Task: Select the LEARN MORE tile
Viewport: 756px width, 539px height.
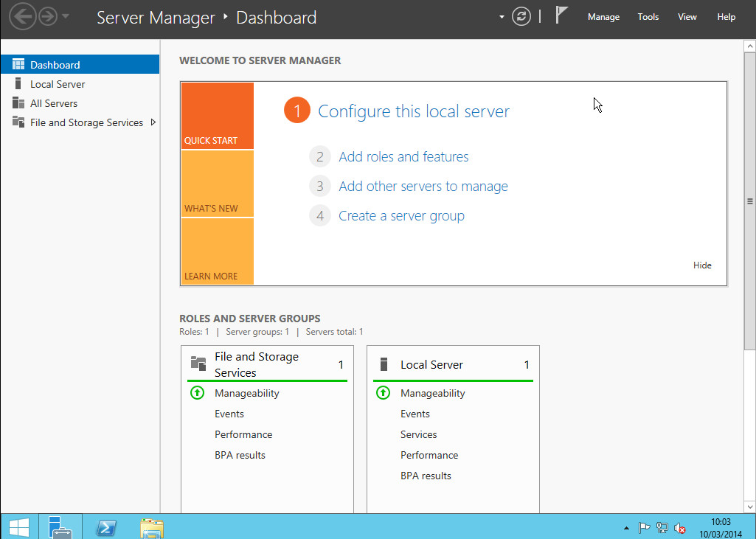Action: [218, 251]
